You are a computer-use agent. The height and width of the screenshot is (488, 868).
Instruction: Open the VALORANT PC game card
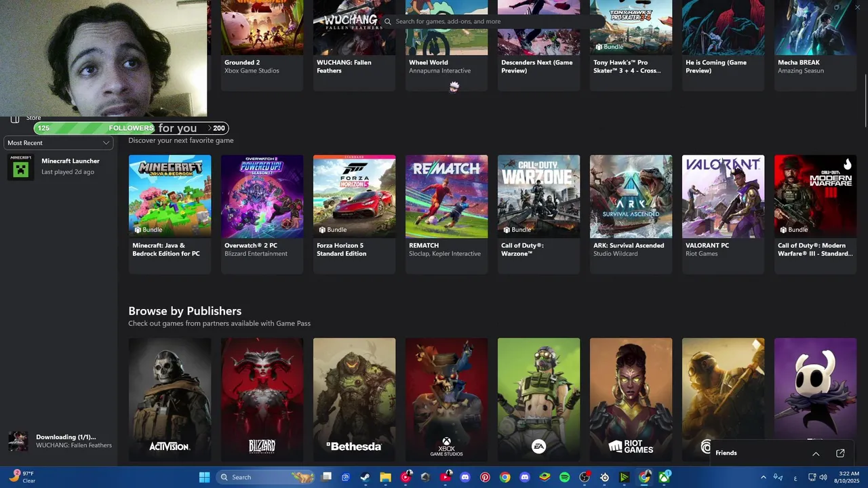[x=723, y=213]
